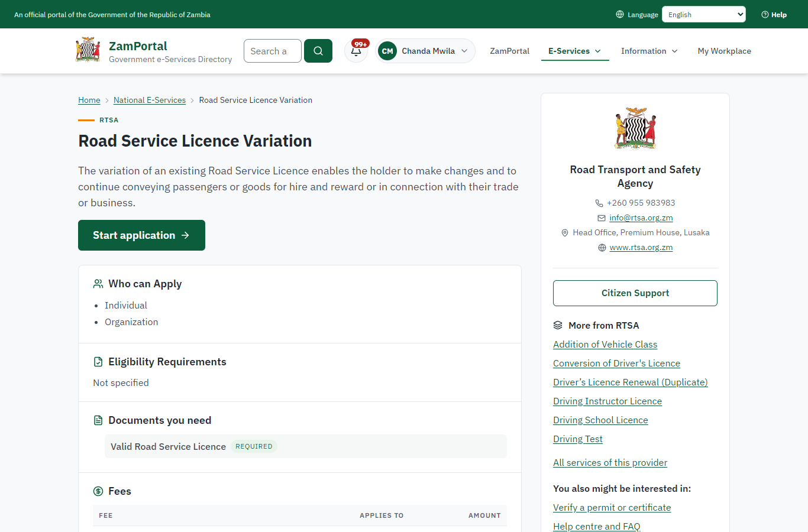Click the document icon beside Eligibility Requirements
The height and width of the screenshot is (532, 808).
coord(98,362)
